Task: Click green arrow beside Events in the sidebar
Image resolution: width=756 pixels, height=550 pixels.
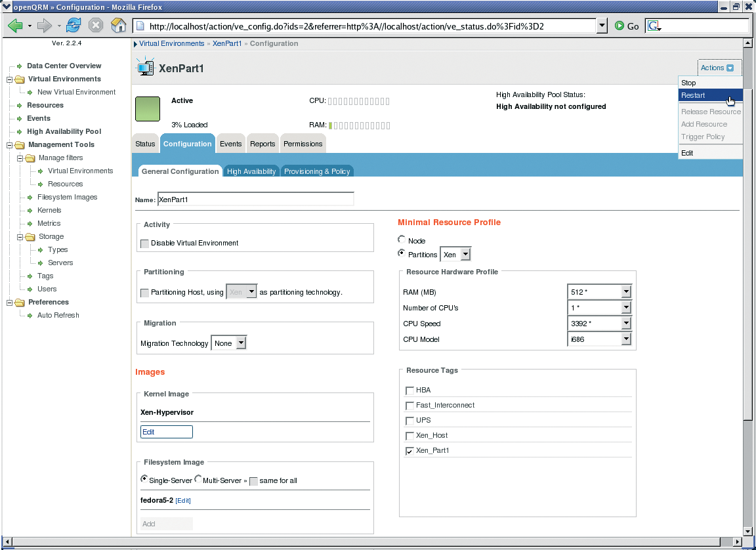Action: pyautogui.click(x=19, y=119)
